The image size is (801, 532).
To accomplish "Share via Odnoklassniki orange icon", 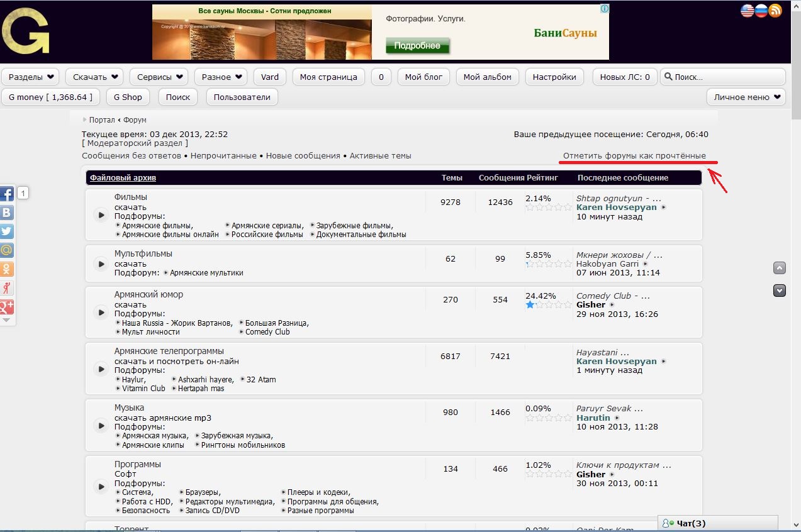I will tap(7, 269).
